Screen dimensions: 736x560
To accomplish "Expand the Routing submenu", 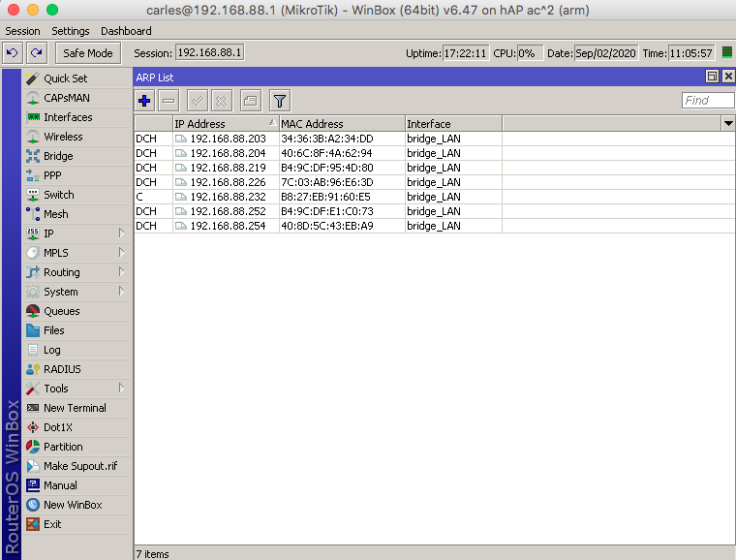I will click(x=77, y=272).
